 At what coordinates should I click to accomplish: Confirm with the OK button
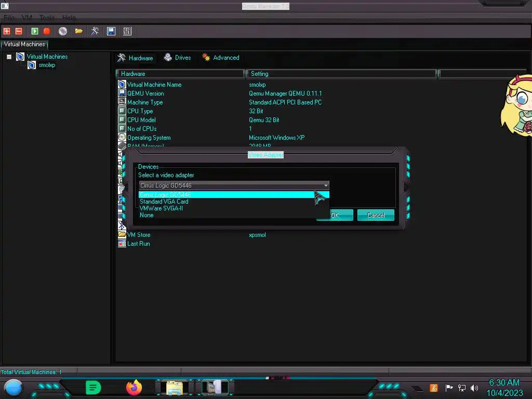coord(335,215)
